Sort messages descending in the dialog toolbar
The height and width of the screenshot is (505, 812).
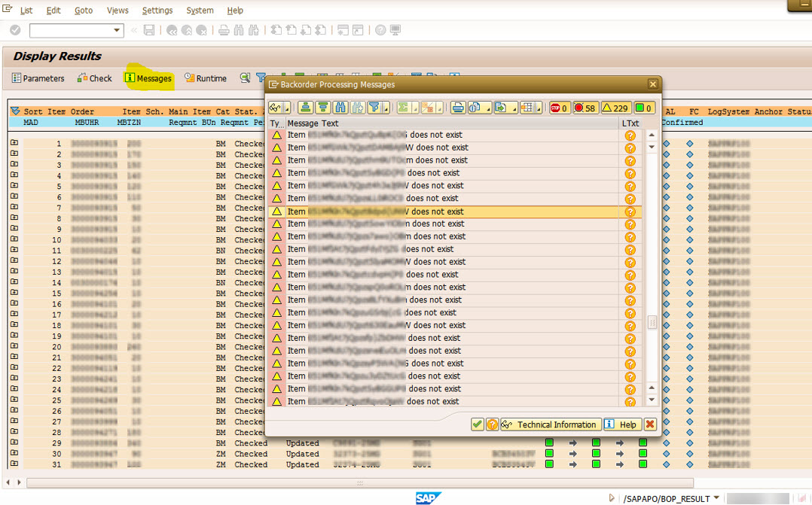323,108
